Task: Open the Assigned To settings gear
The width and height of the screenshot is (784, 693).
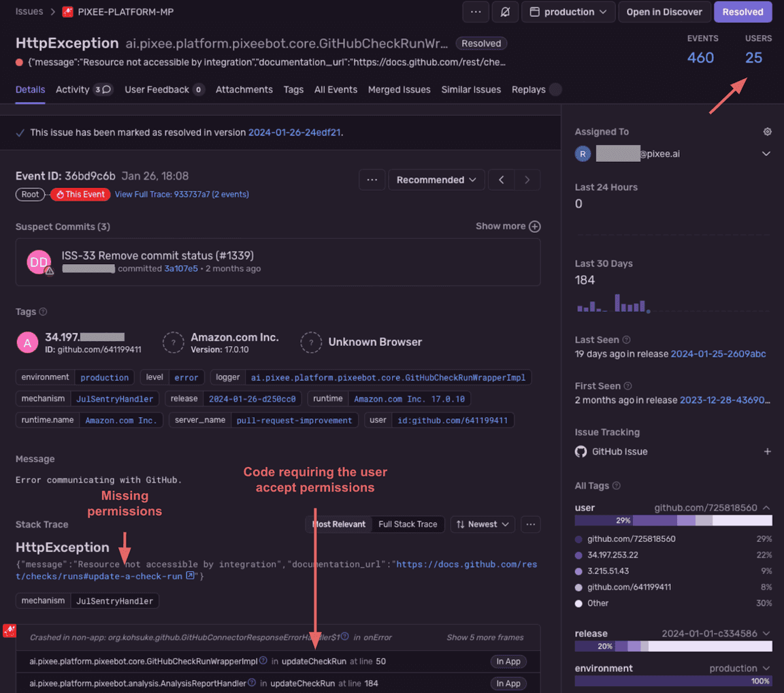Action: (767, 131)
